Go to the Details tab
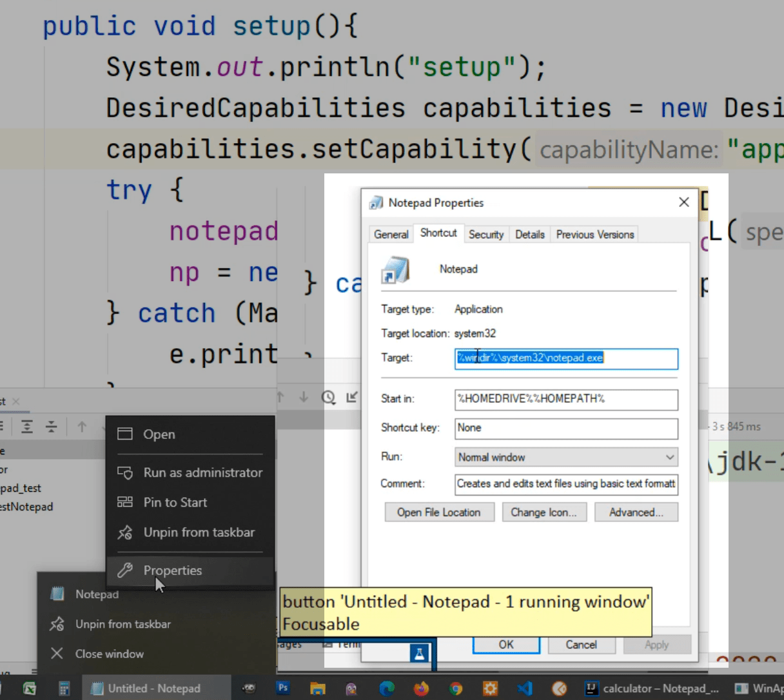 click(530, 235)
